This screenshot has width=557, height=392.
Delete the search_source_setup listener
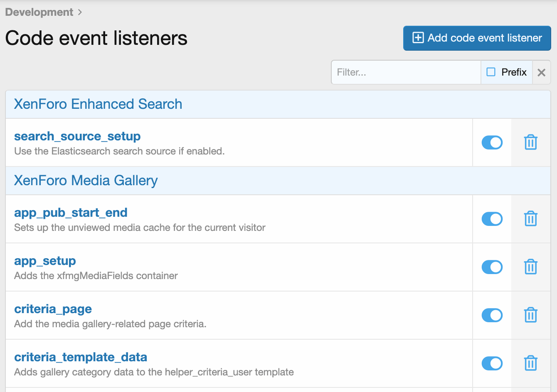click(530, 142)
